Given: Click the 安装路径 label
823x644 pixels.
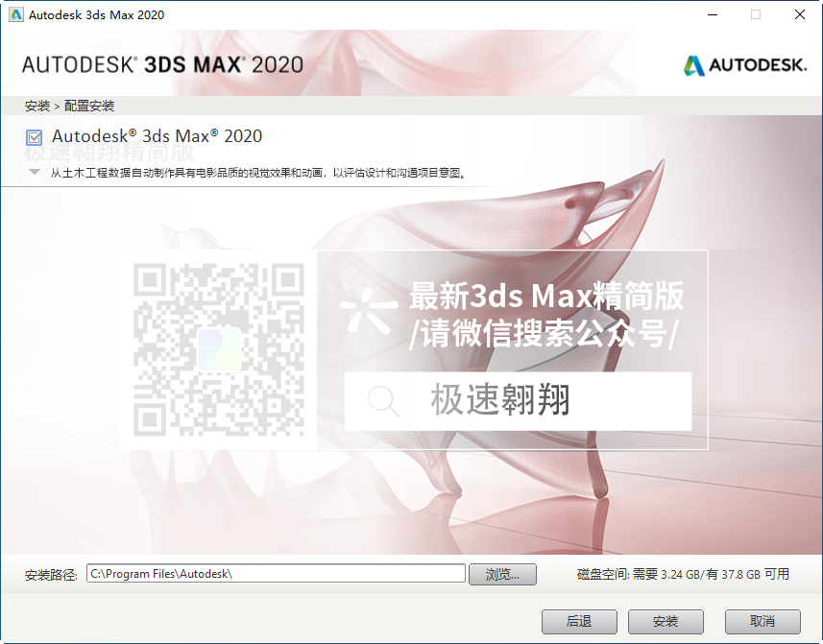Looking at the screenshot, I should pyautogui.click(x=51, y=575).
